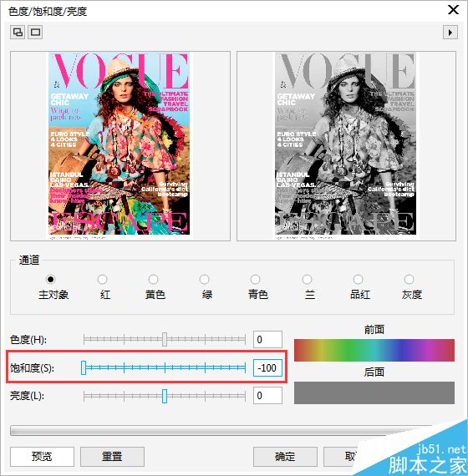Select the 黄色 channel radio button
This screenshot has width=468, height=476.
point(153,279)
